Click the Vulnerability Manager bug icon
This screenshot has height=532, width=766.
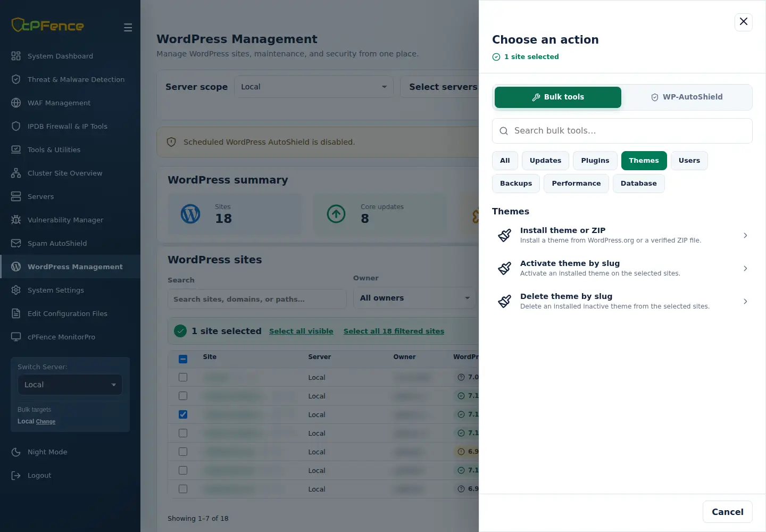point(16,220)
